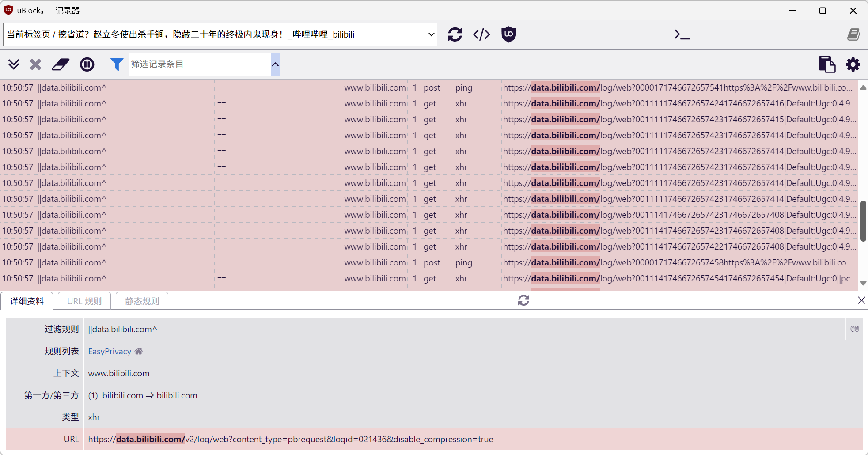Select log row with URL ending 657416|Default
Viewport: 868px width, 455px height.
(429, 103)
